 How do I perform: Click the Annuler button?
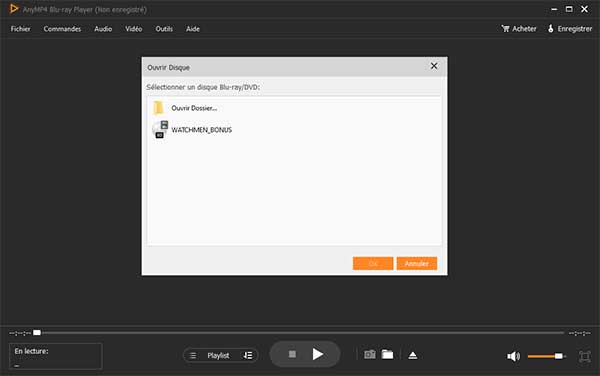pyautogui.click(x=417, y=263)
